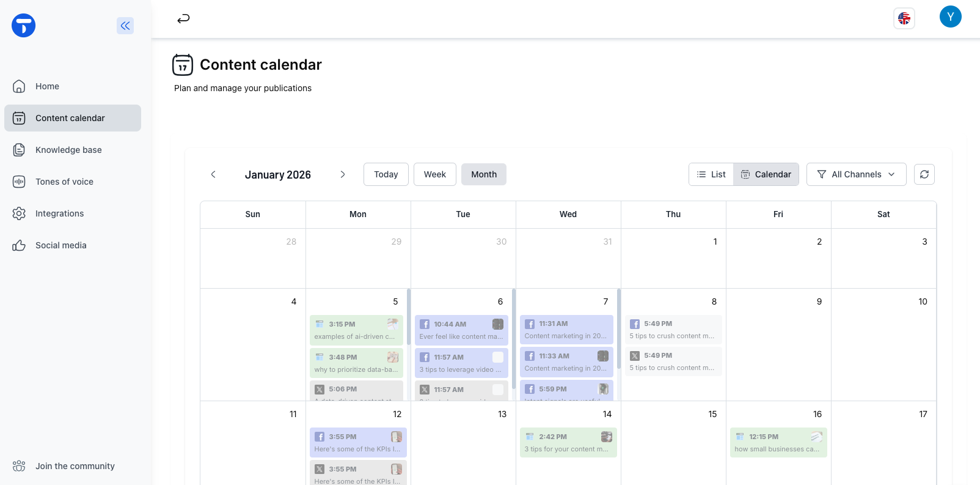
Task: Go to next month with right chevron
Action: click(x=343, y=174)
